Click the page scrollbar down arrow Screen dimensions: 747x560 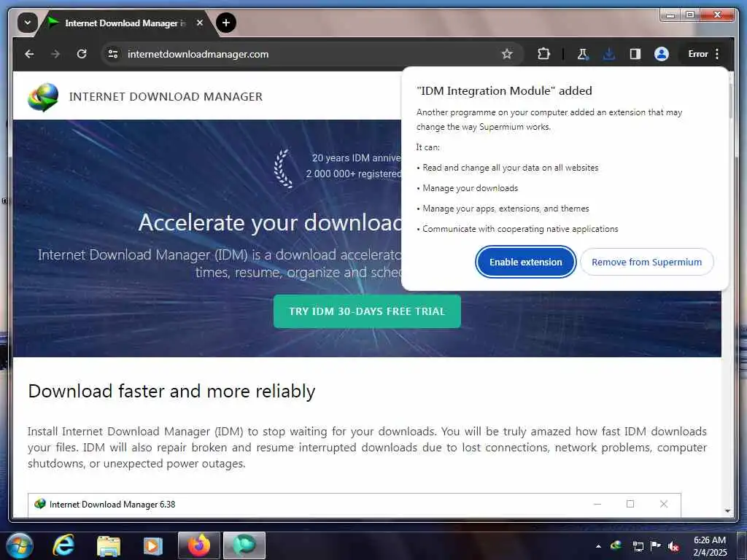click(727, 511)
